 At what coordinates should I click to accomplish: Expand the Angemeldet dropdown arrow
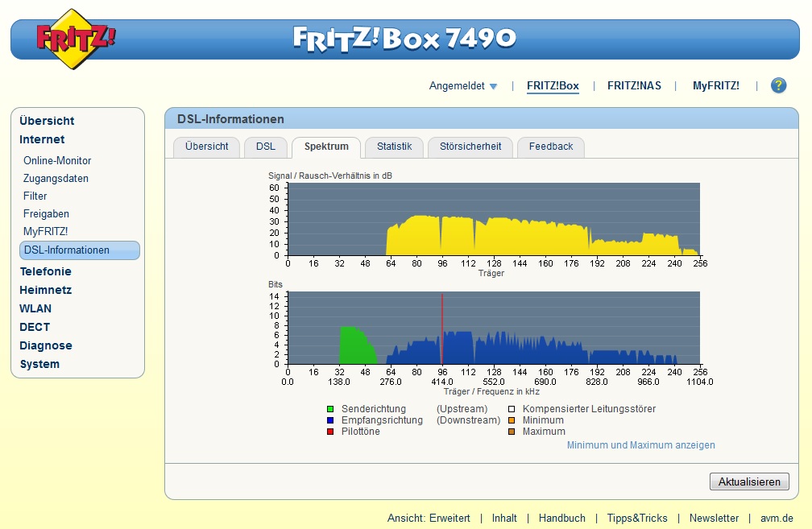click(x=494, y=86)
